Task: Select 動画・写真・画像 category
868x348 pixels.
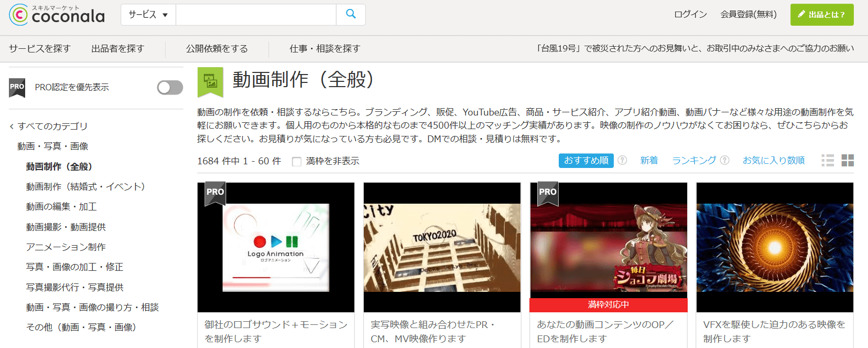Action: pos(53,146)
